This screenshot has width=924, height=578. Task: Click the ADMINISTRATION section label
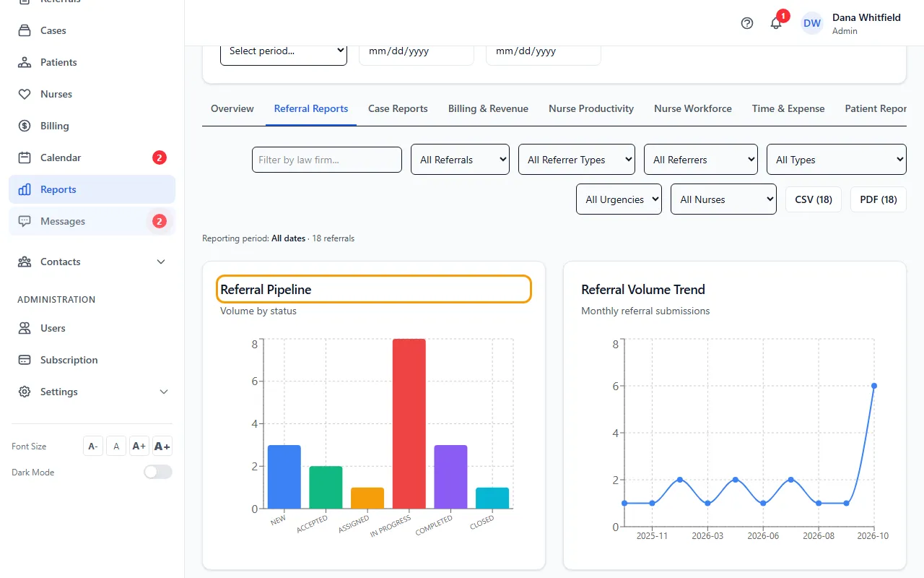(x=56, y=299)
